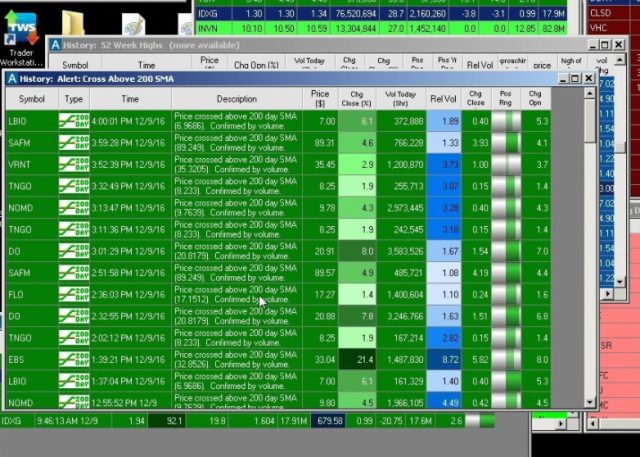Sort by the Pos Rng column header
Image resolution: width=640 pixels, height=457 pixels.
pyautogui.click(x=506, y=99)
